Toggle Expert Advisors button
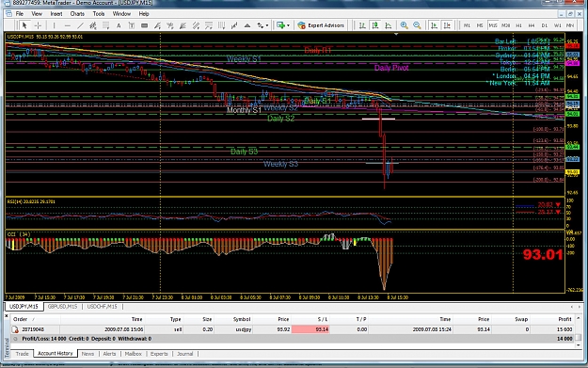This screenshot has height=368, width=588. 321,25
